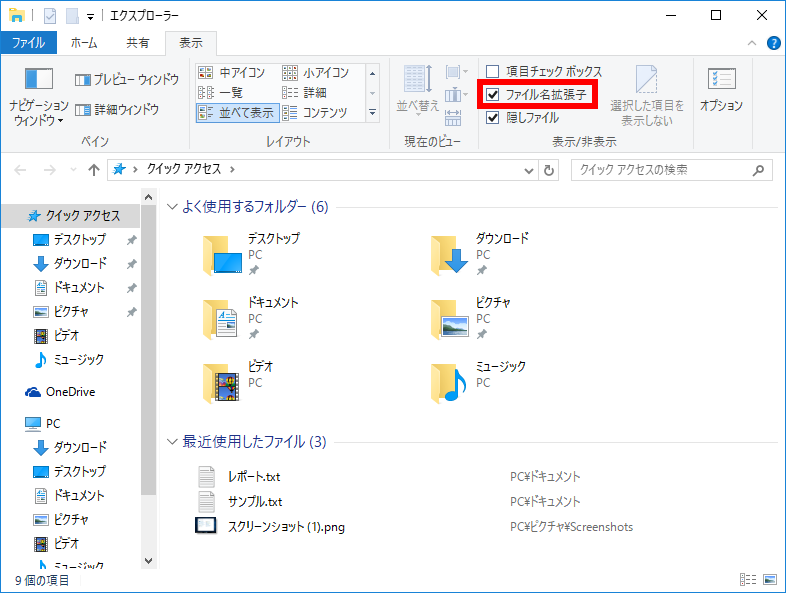Viewport: 786px width, 593px height.
Task: Click クイック アクセス in address bar
Action: (183, 169)
